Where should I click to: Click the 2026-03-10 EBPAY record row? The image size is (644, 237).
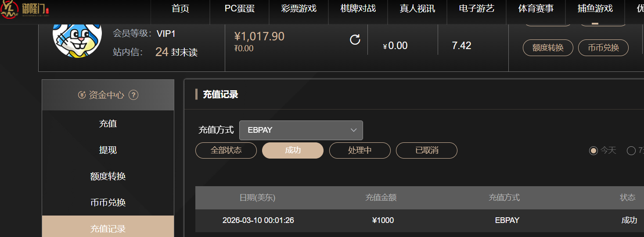[419, 220]
